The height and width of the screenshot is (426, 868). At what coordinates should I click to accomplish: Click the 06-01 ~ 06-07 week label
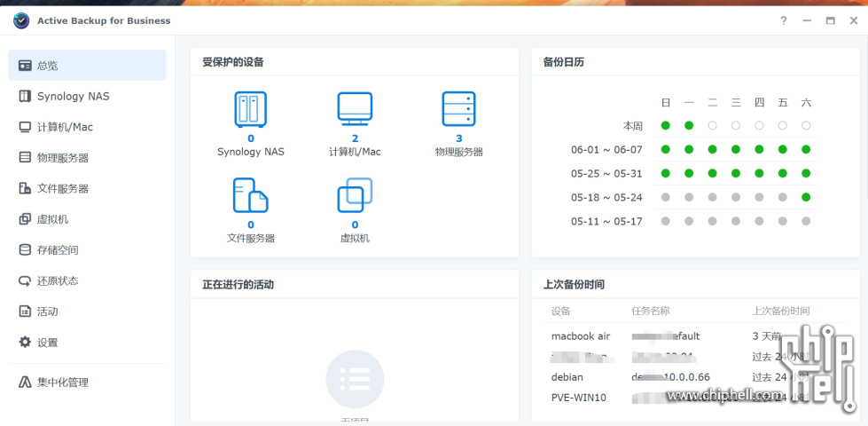click(x=606, y=150)
